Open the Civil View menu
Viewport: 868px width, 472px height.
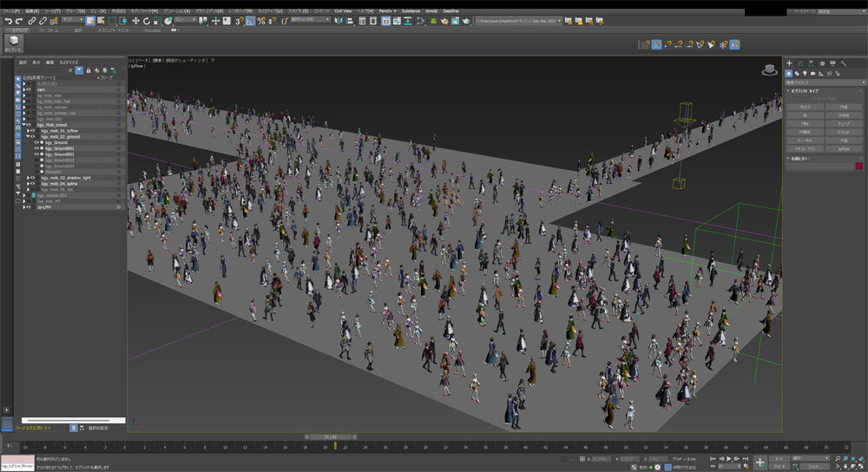click(x=345, y=10)
